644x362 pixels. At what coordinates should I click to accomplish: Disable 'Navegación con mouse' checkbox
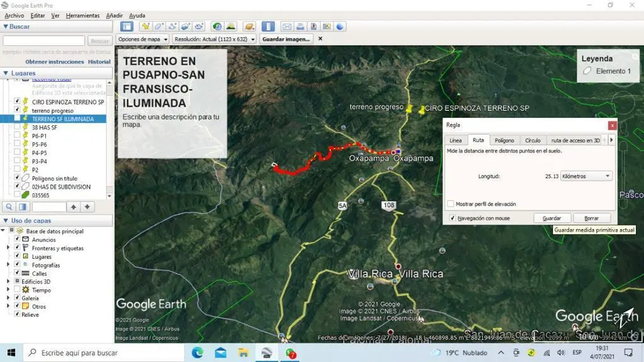(452, 218)
